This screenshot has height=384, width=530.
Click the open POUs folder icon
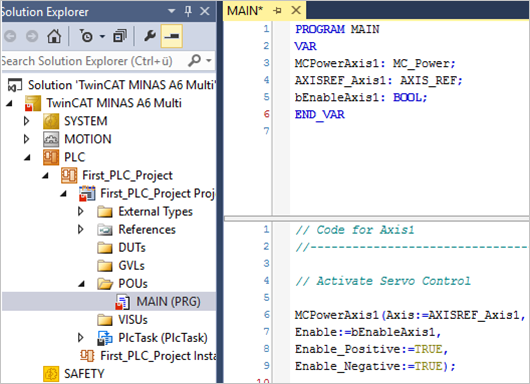tap(105, 284)
